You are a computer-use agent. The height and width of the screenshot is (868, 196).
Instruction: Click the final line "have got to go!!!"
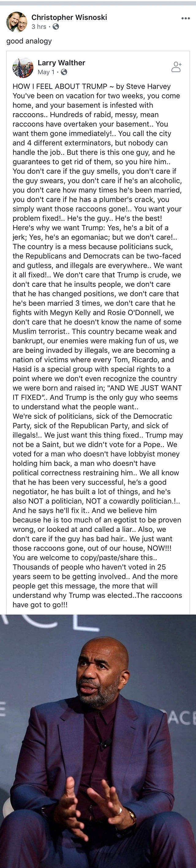pos(40,605)
